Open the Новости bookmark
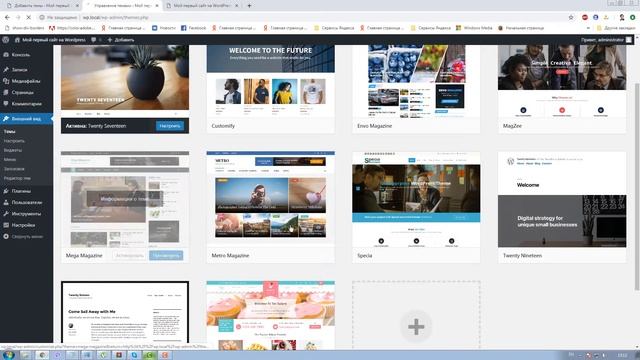Screen dimensions: 640x360 click(164, 28)
